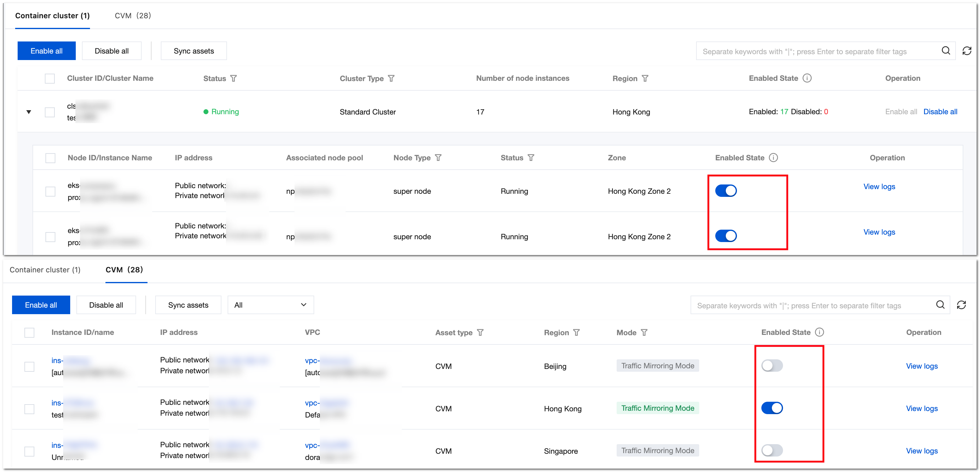Click the Asset type filter icon
The width and height of the screenshot is (980, 472).
pos(481,333)
